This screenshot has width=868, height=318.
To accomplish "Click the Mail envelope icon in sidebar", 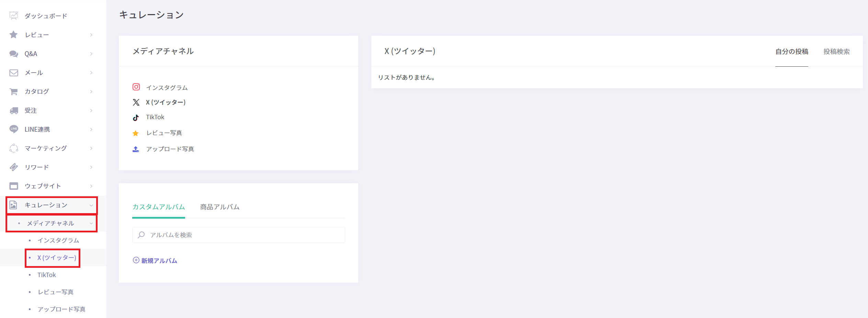I will 14,73.
